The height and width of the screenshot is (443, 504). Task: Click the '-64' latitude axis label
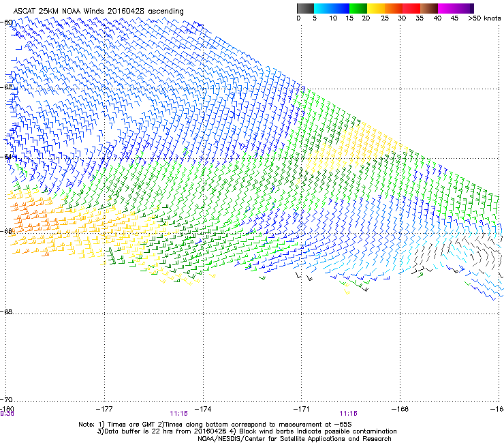point(6,157)
